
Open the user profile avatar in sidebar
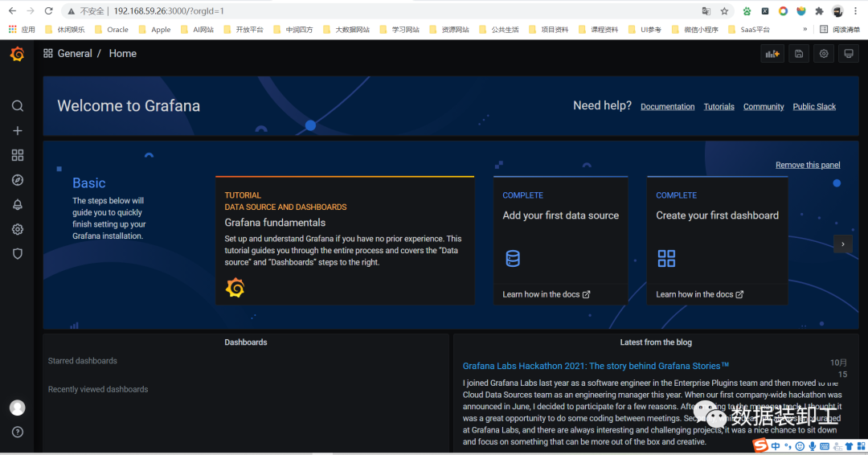(18, 408)
